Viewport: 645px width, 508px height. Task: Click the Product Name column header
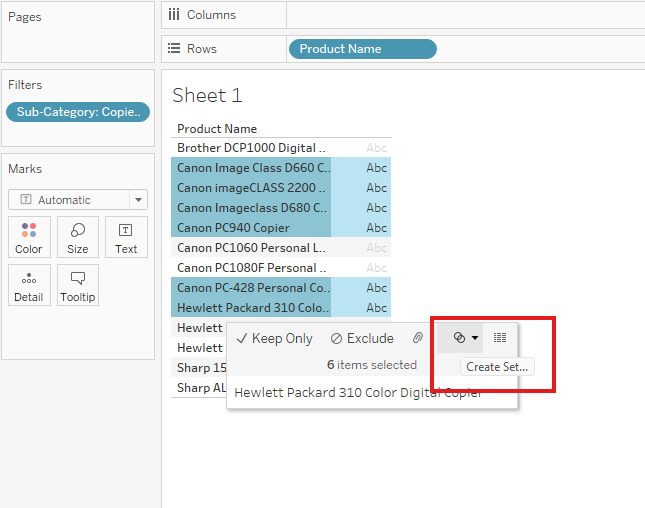click(217, 129)
